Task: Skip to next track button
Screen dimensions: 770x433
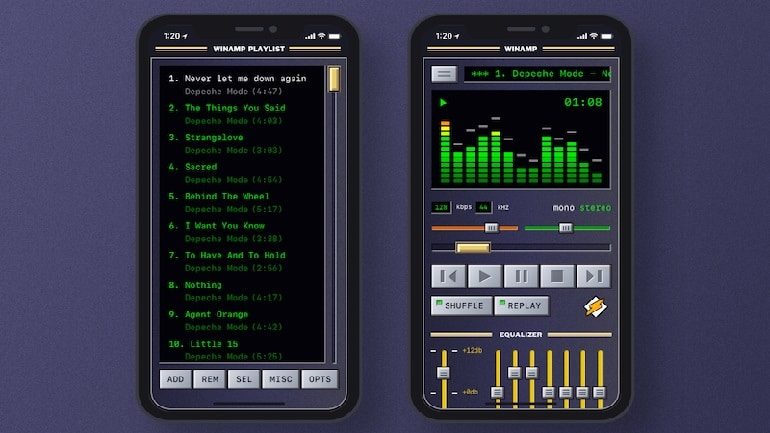Action: [x=594, y=276]
